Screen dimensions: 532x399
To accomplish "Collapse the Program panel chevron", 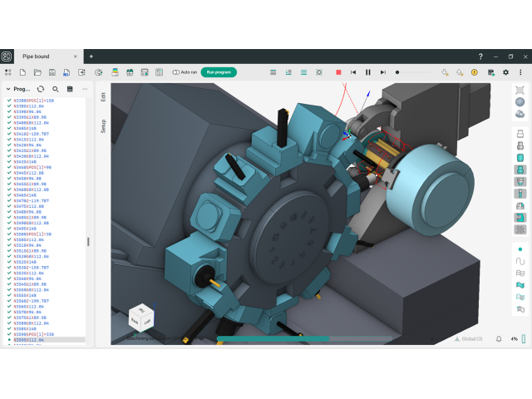I will pos(7,89).
